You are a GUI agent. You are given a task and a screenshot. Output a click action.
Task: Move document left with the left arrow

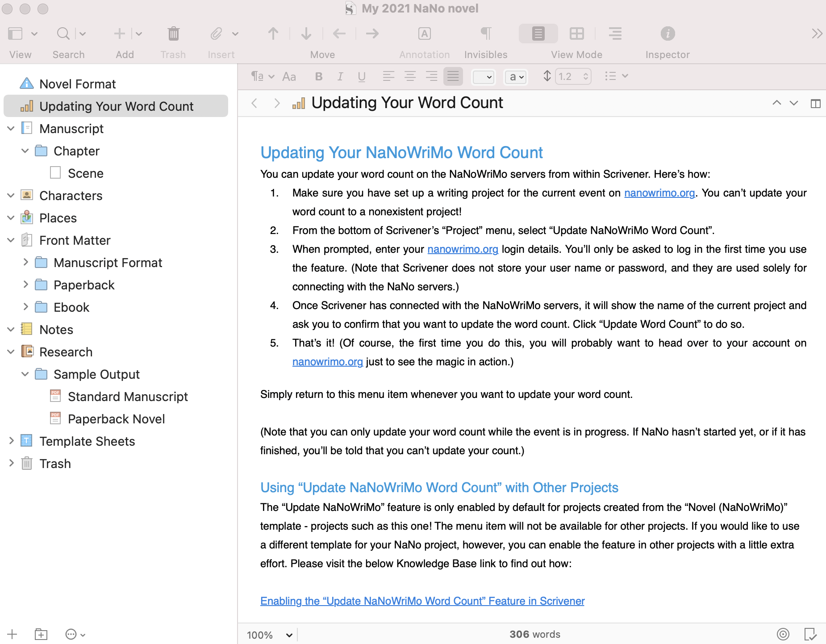click(x=339, y=33)
